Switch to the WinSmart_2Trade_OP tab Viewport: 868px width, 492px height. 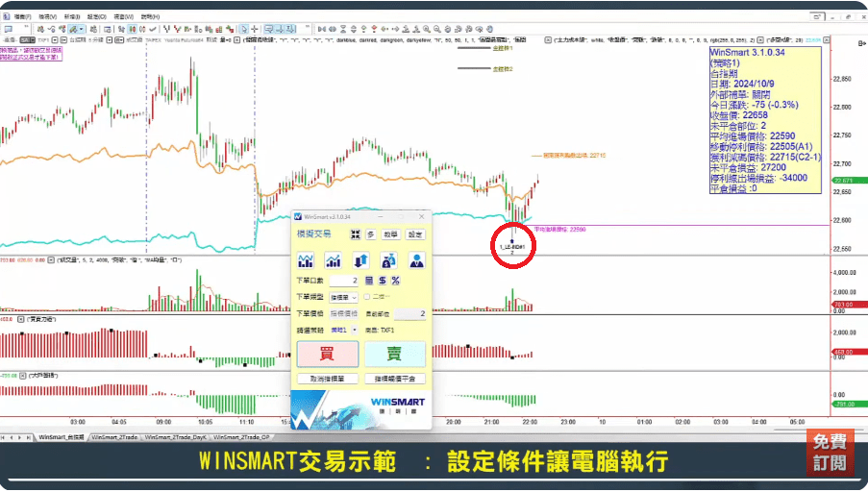pos(241,438)
